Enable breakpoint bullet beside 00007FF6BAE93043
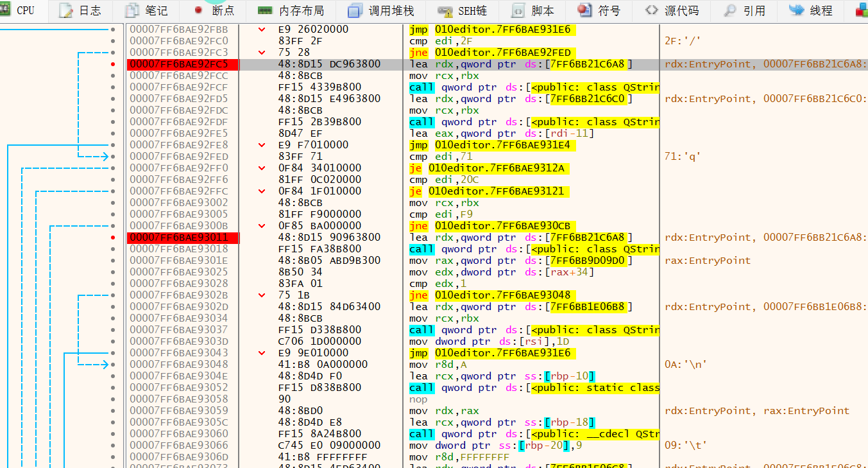This screenshot has height=468, width=868. coord(114,353)
